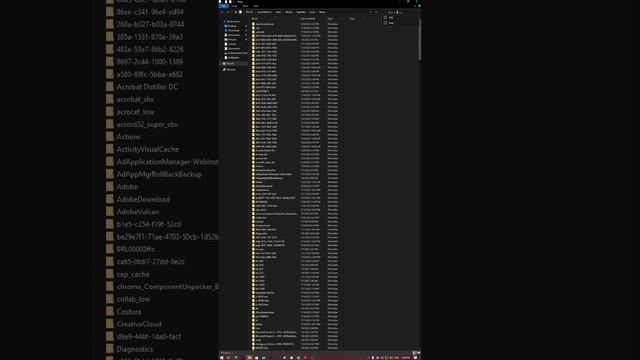Select This PC in the navigation pane
The height and width of the screenshot is (360, 640).
[x=231, y=64]
